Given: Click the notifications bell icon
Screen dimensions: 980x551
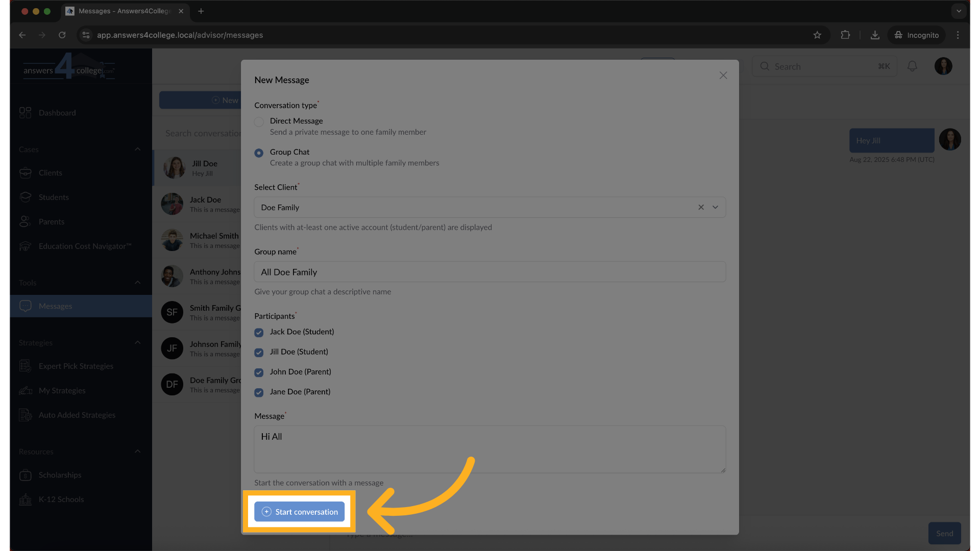Looking at the screenshot, I should click(912, 66).
